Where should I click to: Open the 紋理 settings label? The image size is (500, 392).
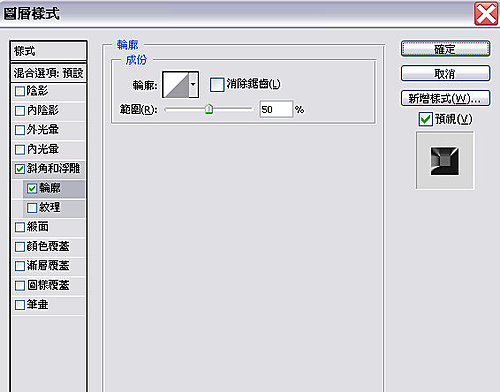(50, 207)
